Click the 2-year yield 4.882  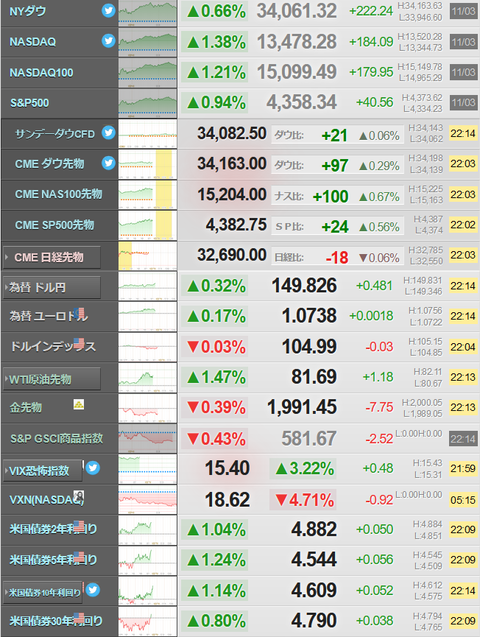point(314,529)
